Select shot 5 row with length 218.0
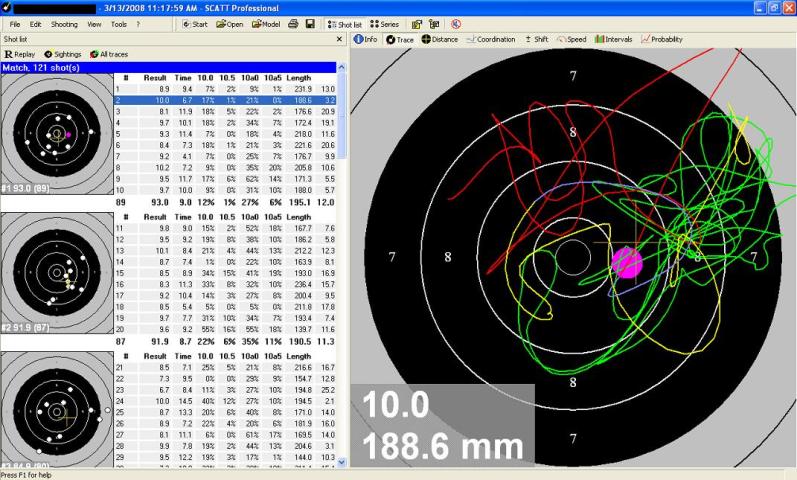 coord(225,134)
